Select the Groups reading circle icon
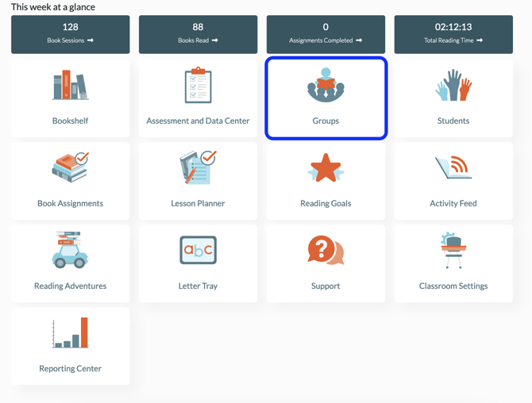This screenshot has height=403, width=532. click(326, 86)
